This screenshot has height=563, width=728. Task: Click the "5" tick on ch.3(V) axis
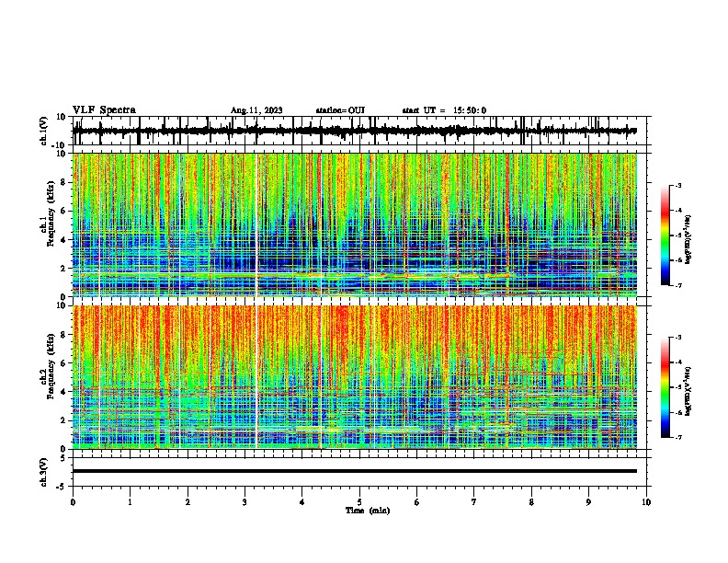[64, 458]
